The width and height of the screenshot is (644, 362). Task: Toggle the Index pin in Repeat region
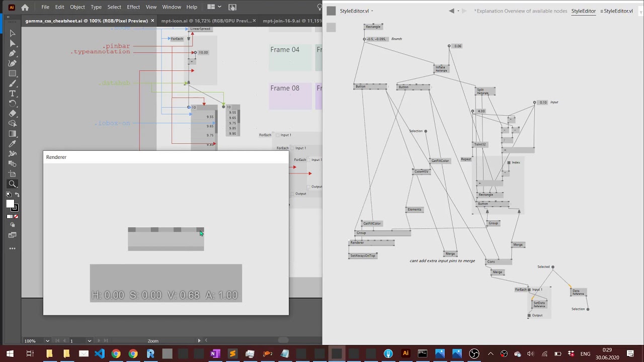point(509,163)
